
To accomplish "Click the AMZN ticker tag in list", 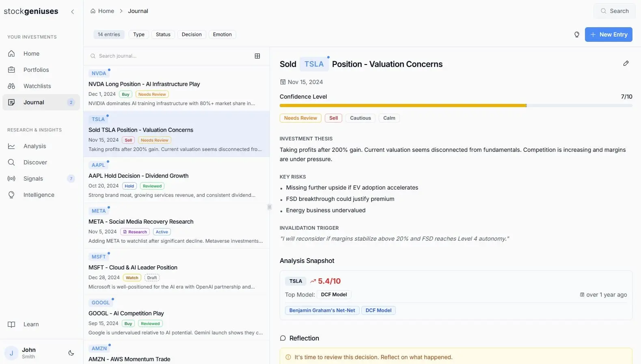I will click(99, 349).
